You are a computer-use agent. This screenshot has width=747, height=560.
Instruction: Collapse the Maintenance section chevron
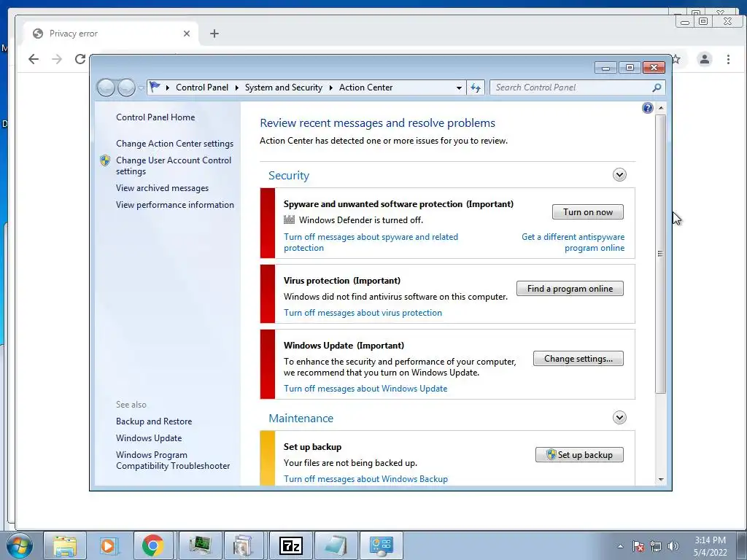coord(619,418)
